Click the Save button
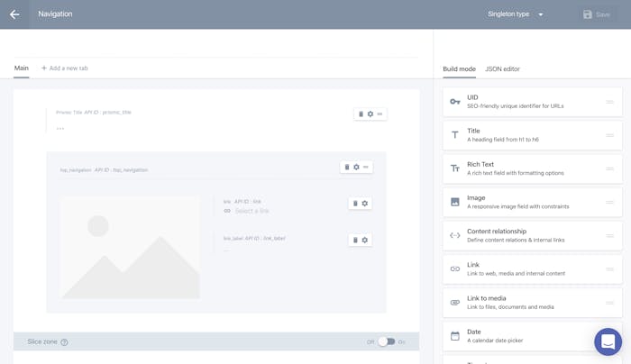 (x=597, y=14)
